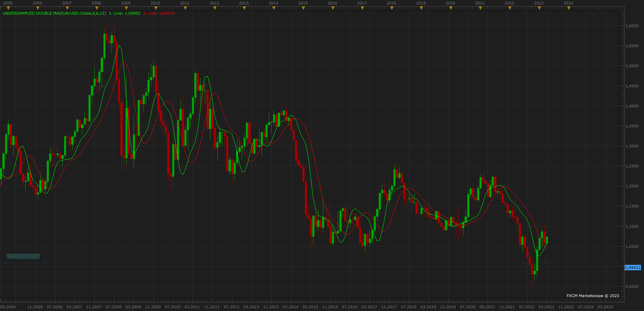Jump to the 2010 year marker triangle
This screenshot has height=311, width=644.
click(156, 8)
